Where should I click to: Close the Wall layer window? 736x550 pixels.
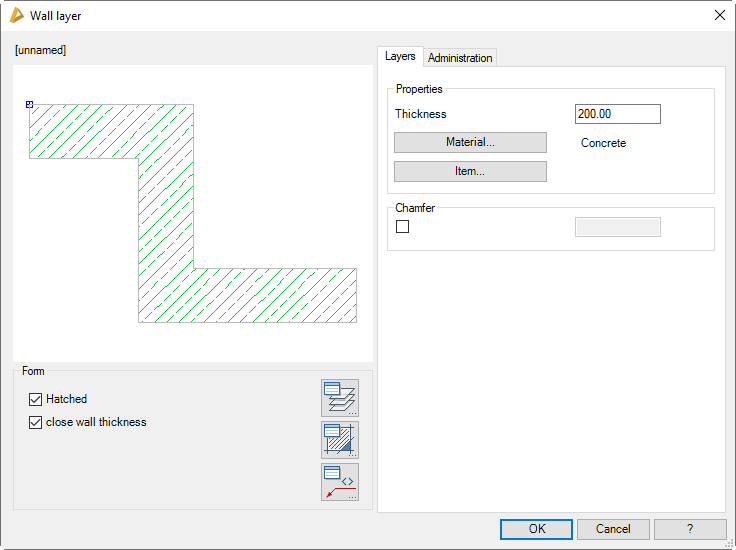(719, 15)
